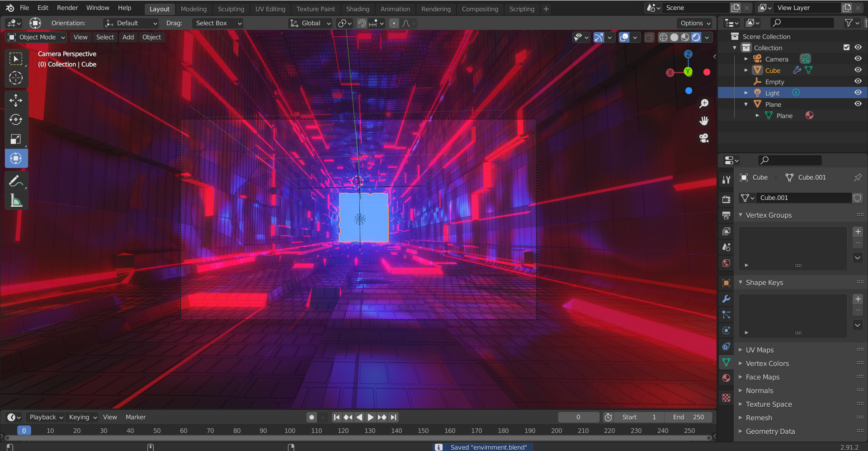Open the Drag Select Box dropdown
Viewport: 868px width, 451px height.
pos(218,23)
